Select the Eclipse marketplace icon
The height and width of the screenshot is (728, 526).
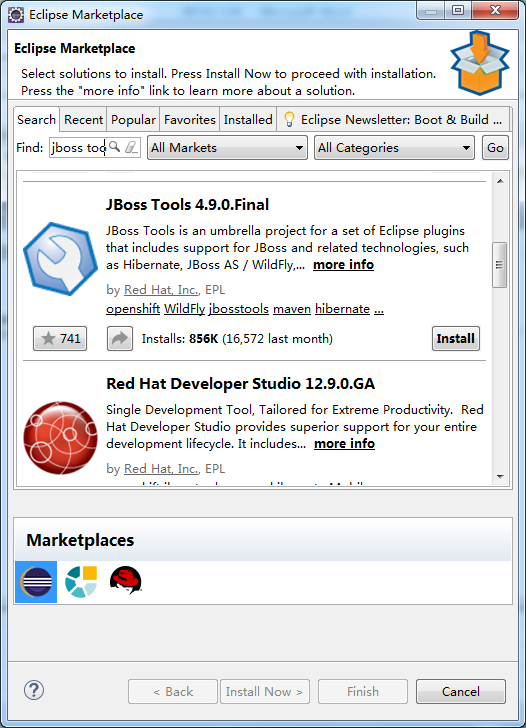[x=36, y=582]
